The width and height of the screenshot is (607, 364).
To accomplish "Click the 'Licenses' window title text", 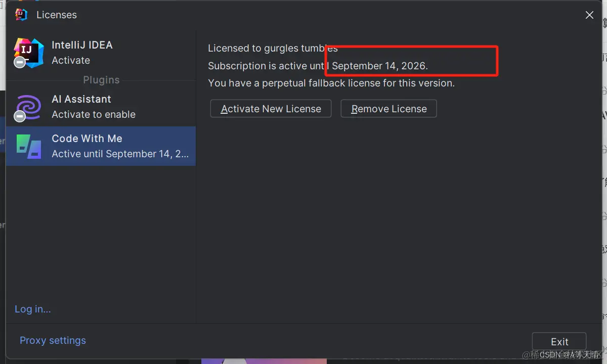I will pyautogui.click(x=57, y=15).
